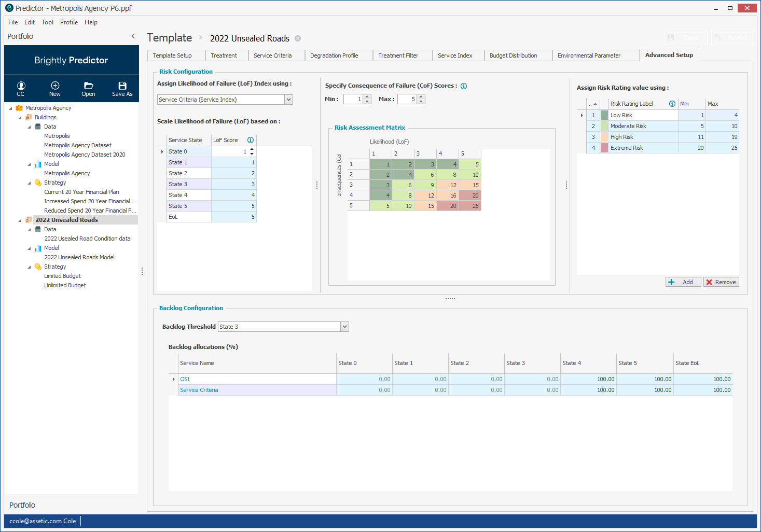Open the LoF Index source dropdown
The width and height of the screenshot is (761, 532).
[289, 100]
